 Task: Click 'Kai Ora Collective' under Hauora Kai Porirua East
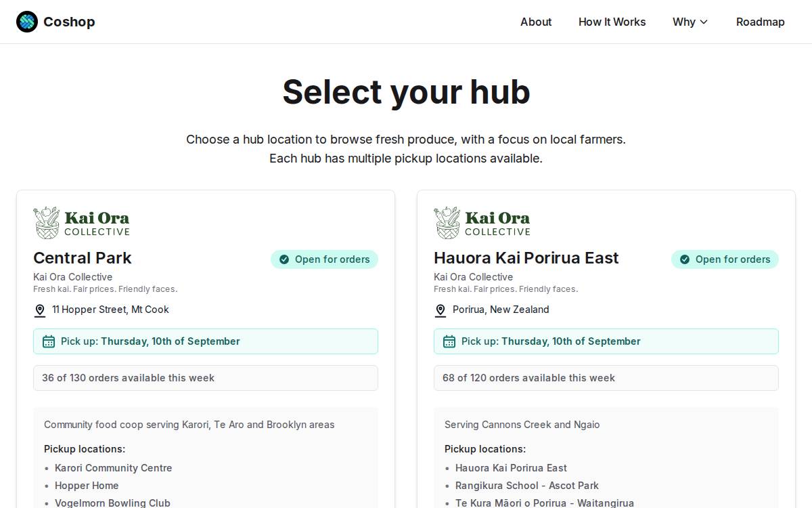(x=474, y=277)
